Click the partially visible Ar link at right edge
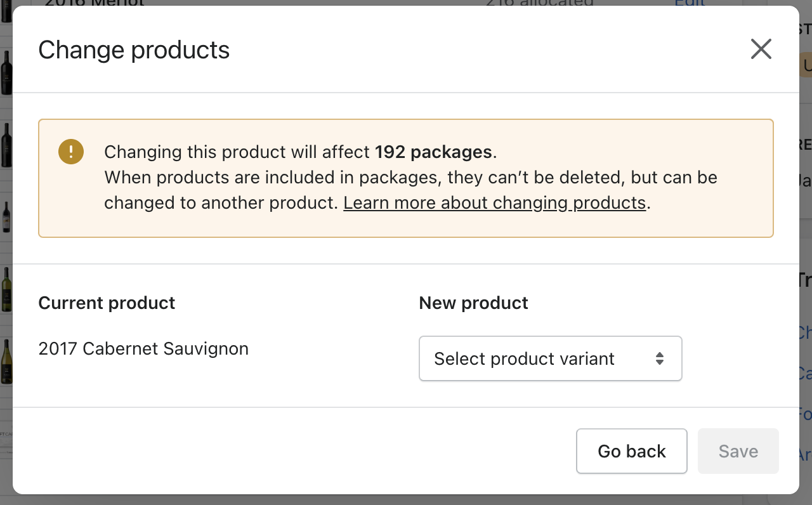This screenshot has width=812, height=505. click(804, 454)
